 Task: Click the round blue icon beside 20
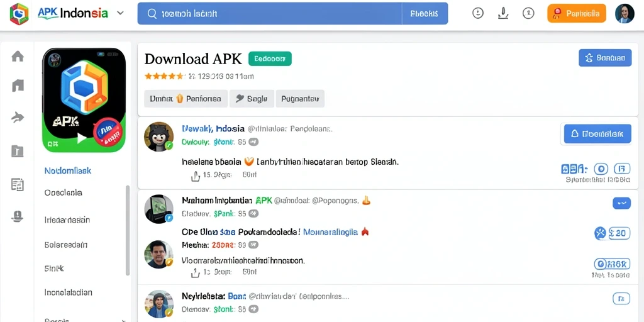[x=600, y=233]
